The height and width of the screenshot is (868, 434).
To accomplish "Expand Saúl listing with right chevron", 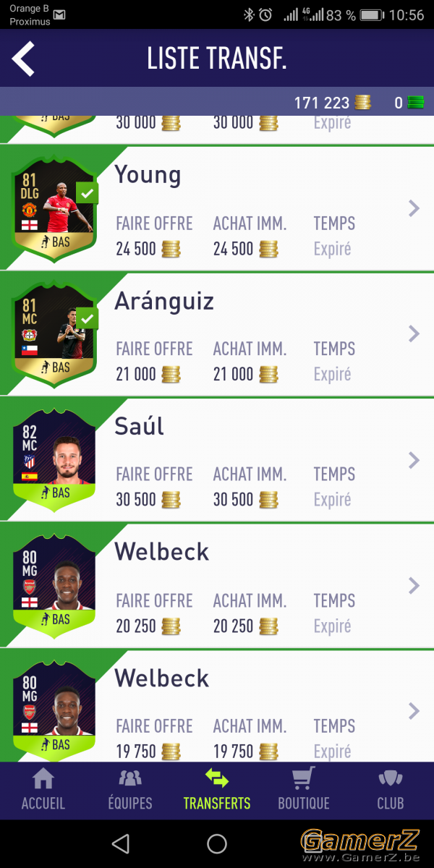I will pyautogui.click(x=414, y=460).
